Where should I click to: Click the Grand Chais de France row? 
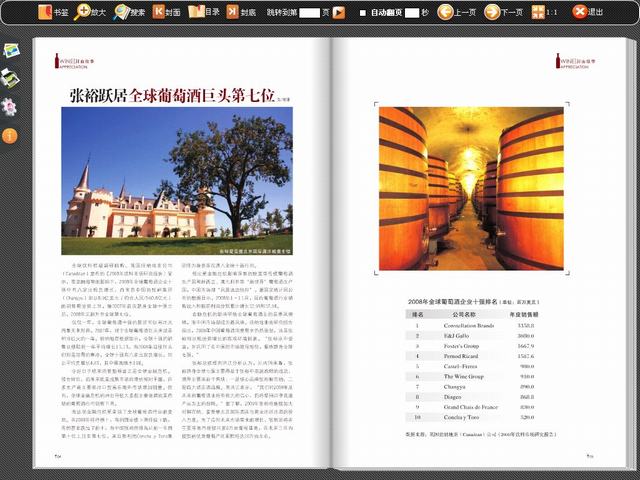point(472,407)
